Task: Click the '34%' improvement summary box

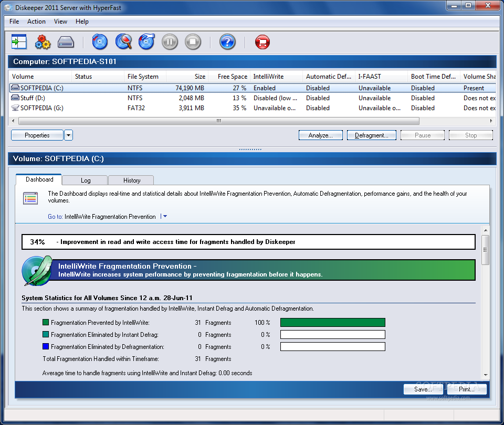Action: coord(248,242)
